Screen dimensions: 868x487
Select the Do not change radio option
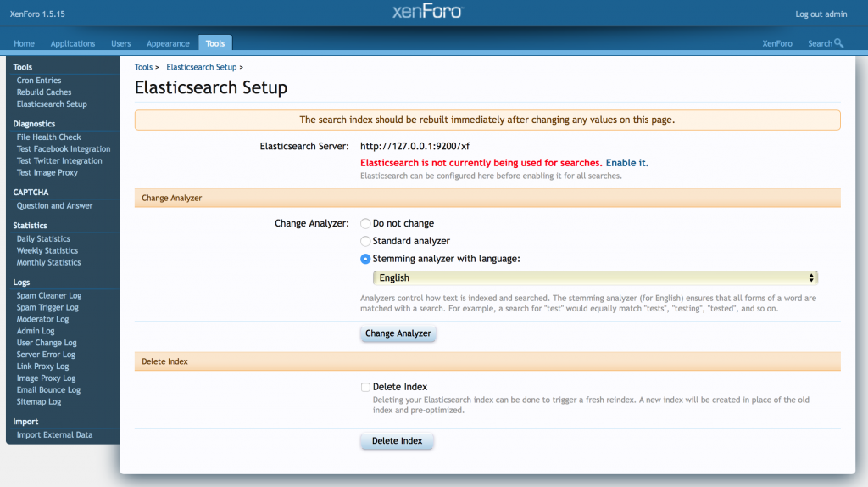(x=365, y=223)
